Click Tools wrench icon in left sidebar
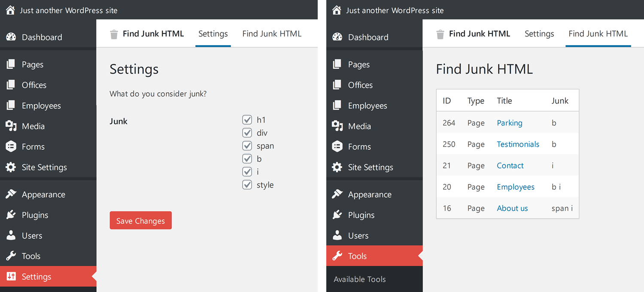 11,256
